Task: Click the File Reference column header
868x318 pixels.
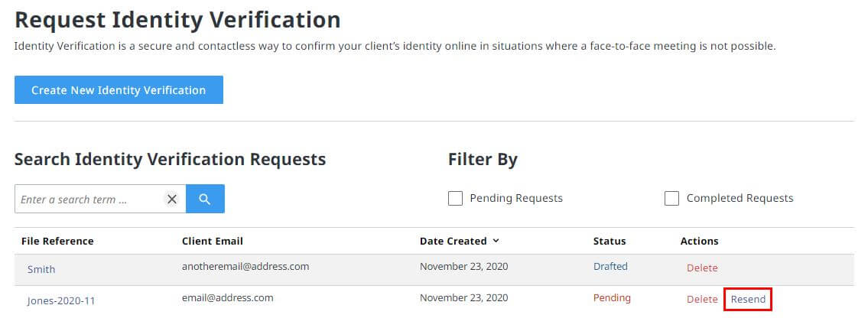Action: coord(57,241)
